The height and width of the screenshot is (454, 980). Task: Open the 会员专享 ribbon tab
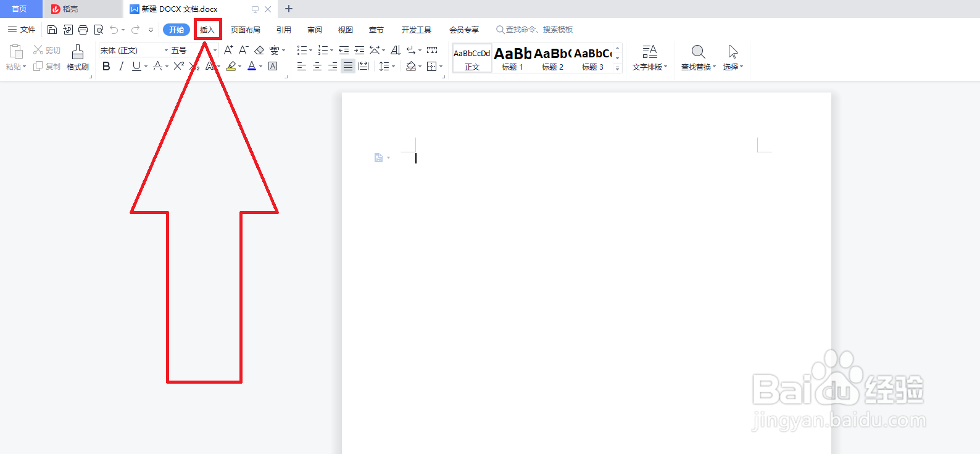click(x=464, y=30)
